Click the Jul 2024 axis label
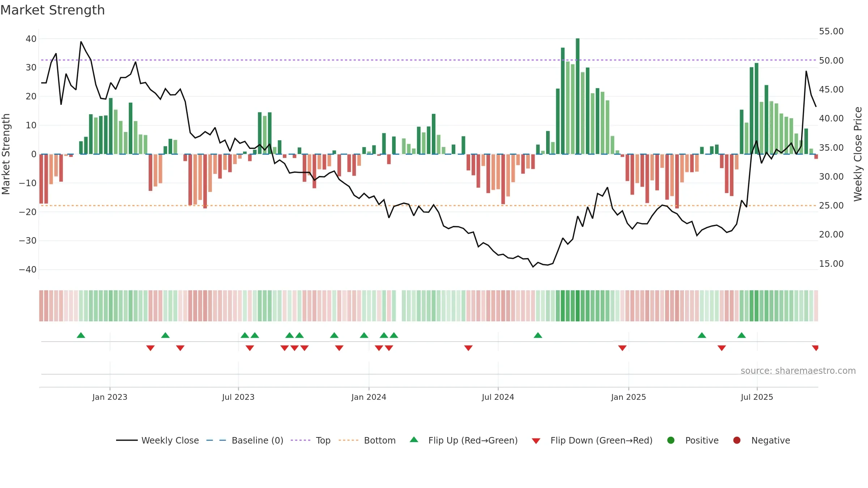Viewport: 868px width, 488px height. pos(498,397)
